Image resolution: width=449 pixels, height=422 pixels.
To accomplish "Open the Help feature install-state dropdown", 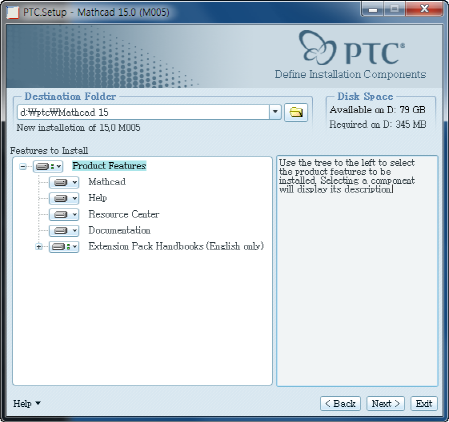I will pyautogui.click(x=64, y=198).
